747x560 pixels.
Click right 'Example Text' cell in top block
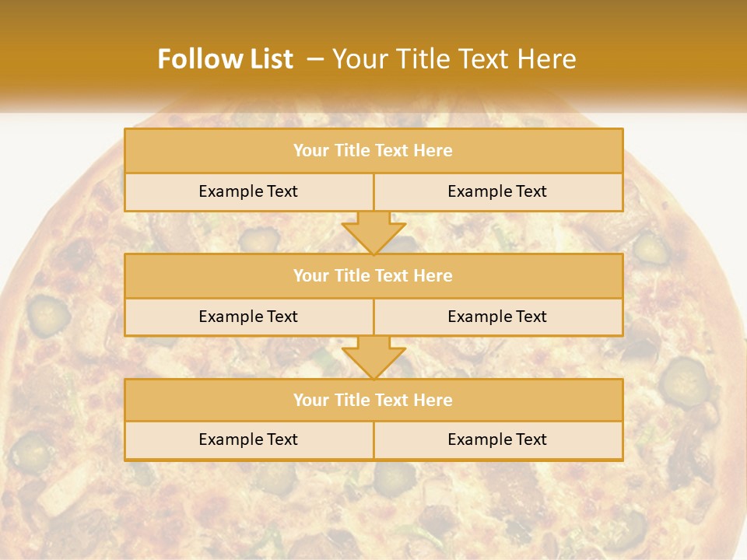click(497, 191)
